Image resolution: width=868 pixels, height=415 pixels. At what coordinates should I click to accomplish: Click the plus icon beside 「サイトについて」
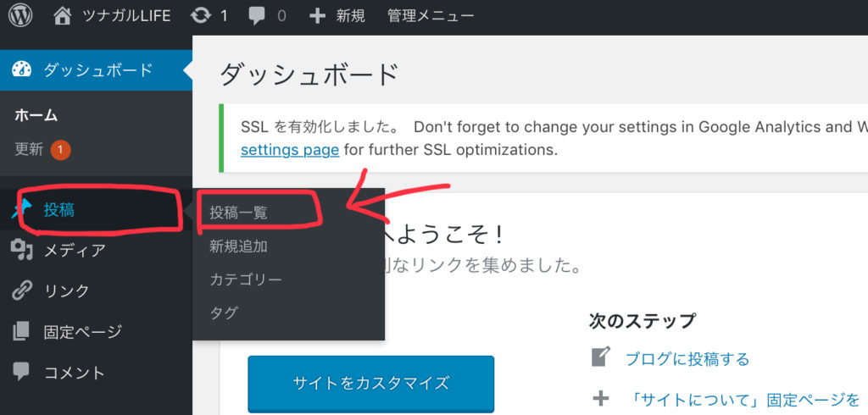click(x=601, y=398)
